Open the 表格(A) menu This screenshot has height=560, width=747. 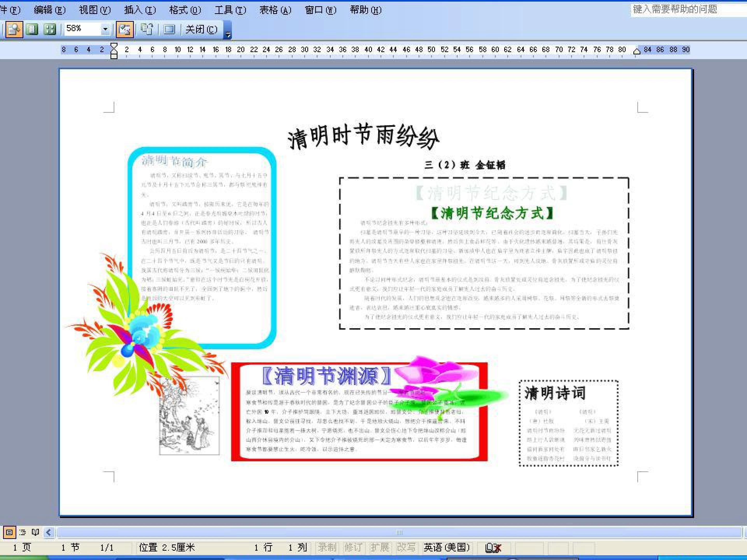pos(275,10)
